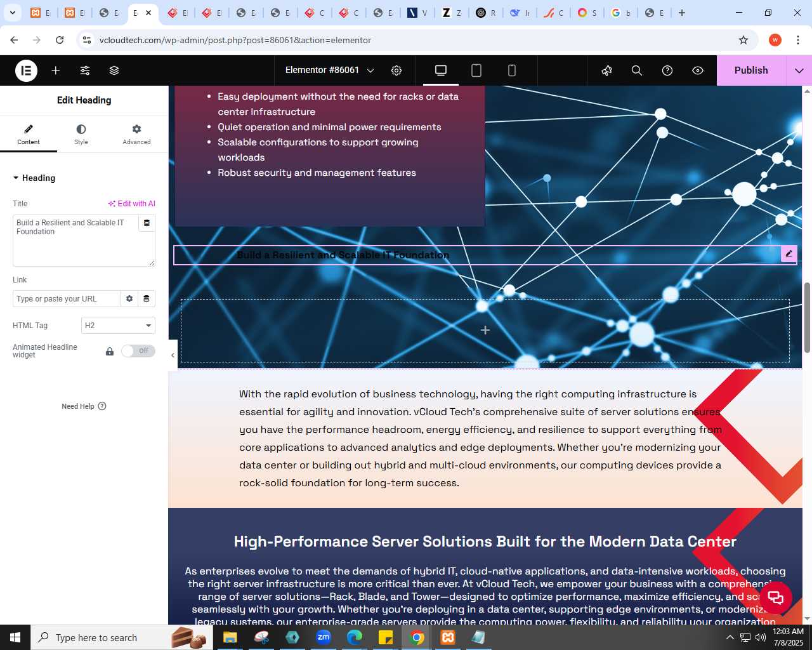This screenshot has height=650, width=812.
Task: Switch to mobile preview mode
Action: point(512,70)
